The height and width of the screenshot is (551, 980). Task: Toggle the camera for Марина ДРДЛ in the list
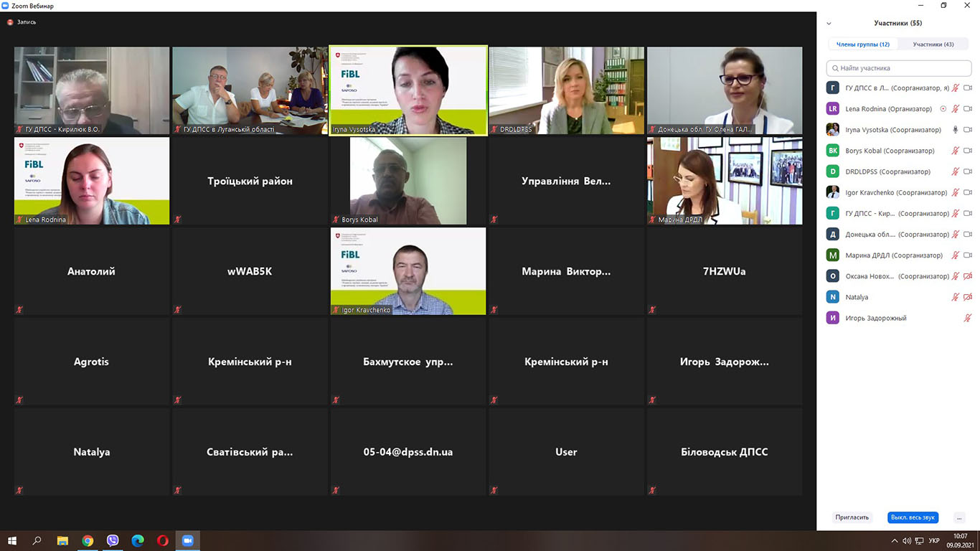coord(967,255)
